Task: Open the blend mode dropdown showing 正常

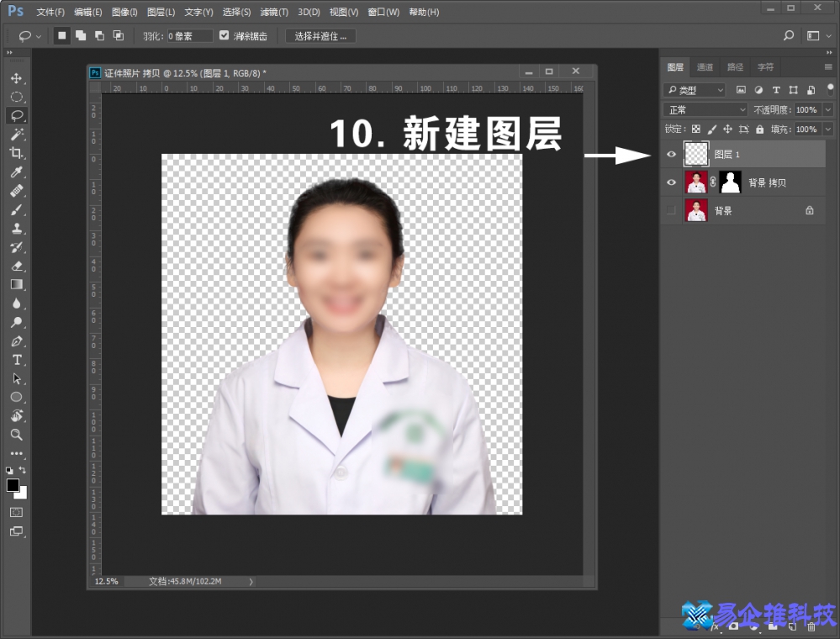Action: point(705,109)
